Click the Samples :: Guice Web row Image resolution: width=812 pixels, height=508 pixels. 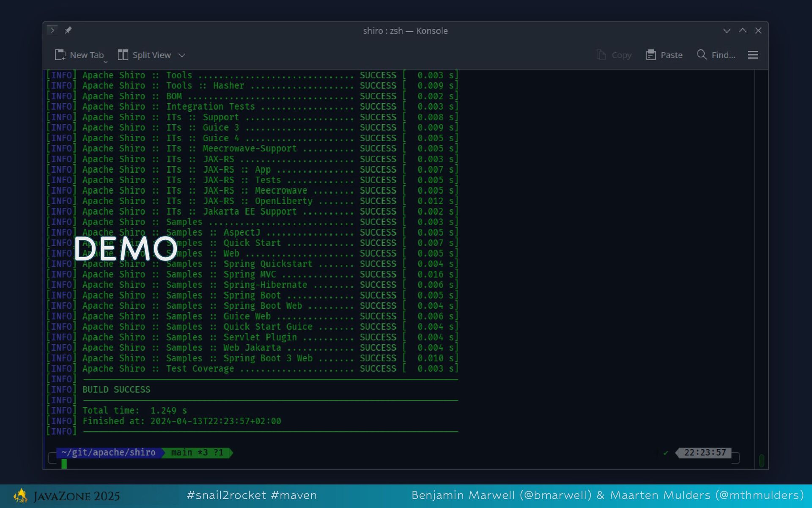pos(252,316)
